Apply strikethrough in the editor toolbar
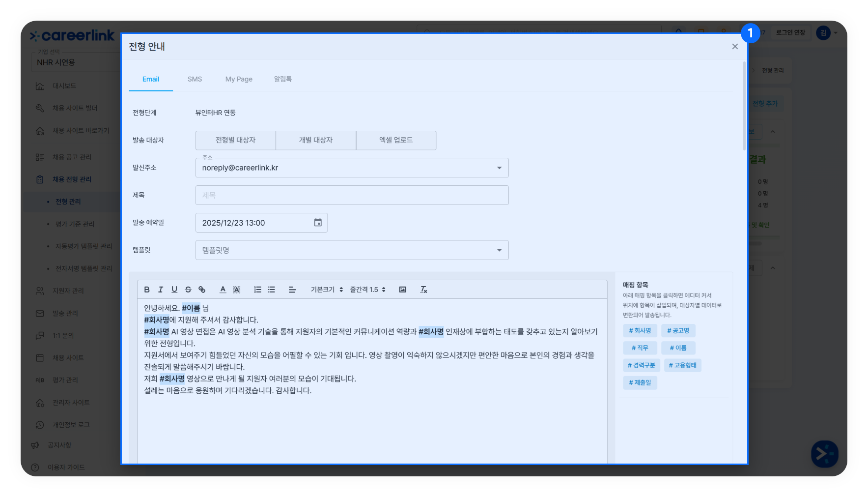 click(188, 290)
